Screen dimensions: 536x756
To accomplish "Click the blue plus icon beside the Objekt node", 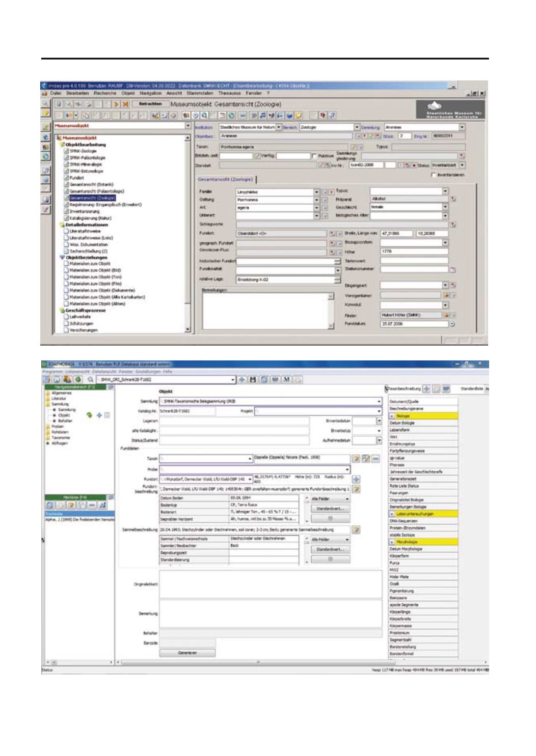I will tap(99, 415).
